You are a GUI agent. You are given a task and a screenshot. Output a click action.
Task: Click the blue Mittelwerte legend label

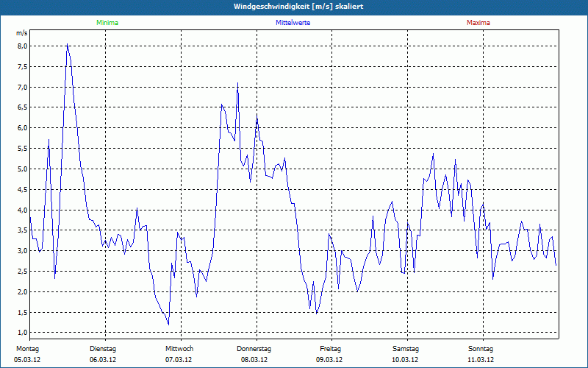point(293,23)
